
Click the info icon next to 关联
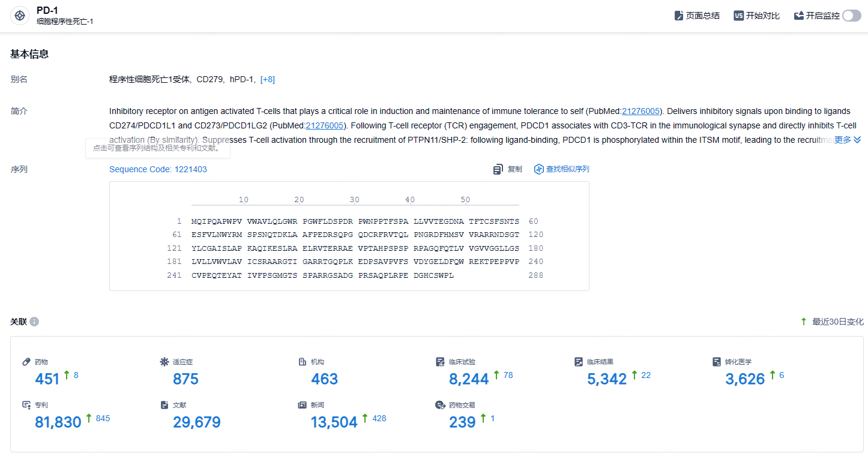pos(34,322)
